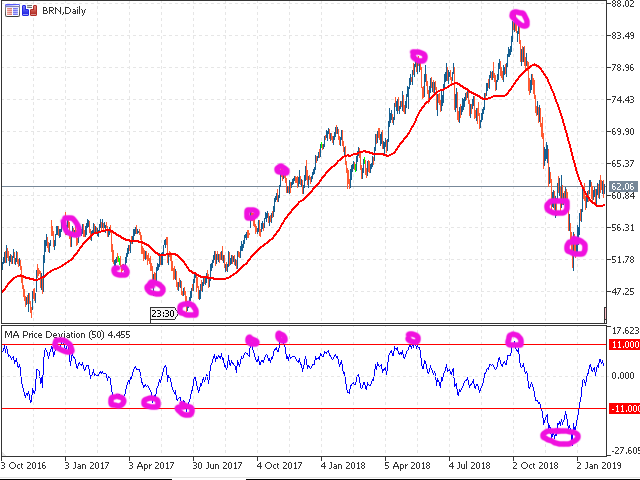This screenshot has height=480, width=640.
Task: Select the 5 Apr 2018 date label
Action: 407,465
